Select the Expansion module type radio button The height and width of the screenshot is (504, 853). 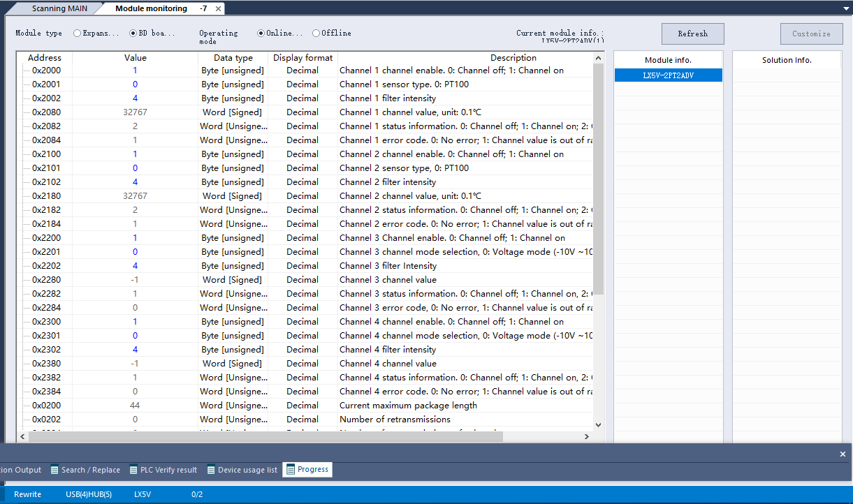coord(77,33)
